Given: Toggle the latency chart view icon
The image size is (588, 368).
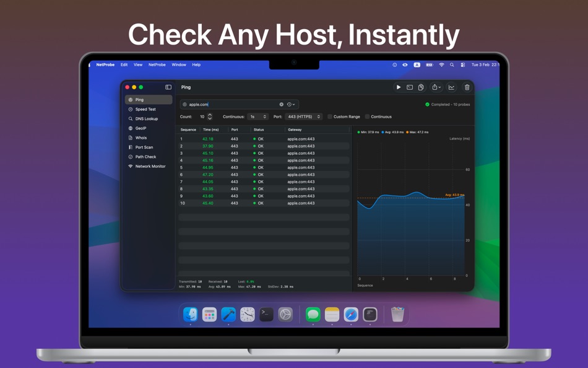Looking at the screenshot, I should pyautogui.click(x=452, y=87).
